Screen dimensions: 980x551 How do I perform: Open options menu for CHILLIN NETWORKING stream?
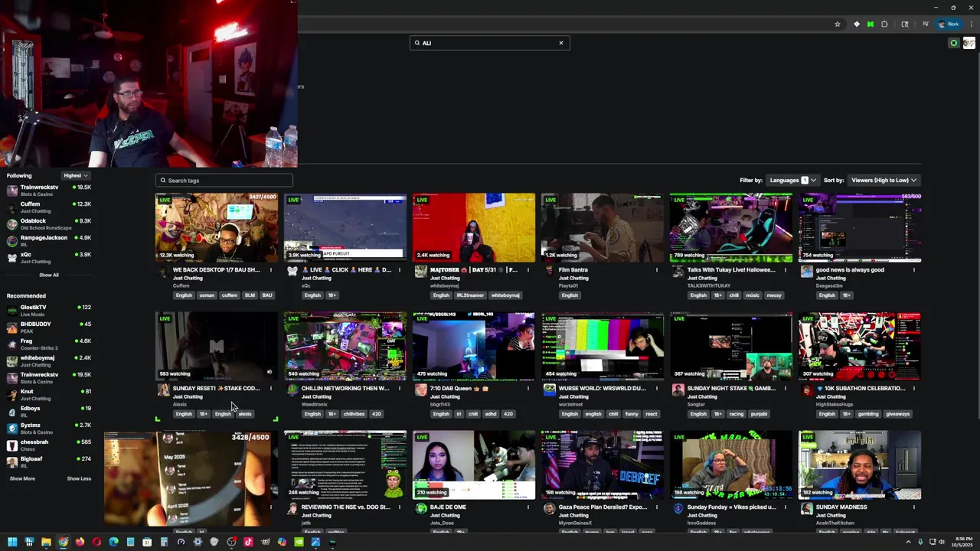point(399,389)
